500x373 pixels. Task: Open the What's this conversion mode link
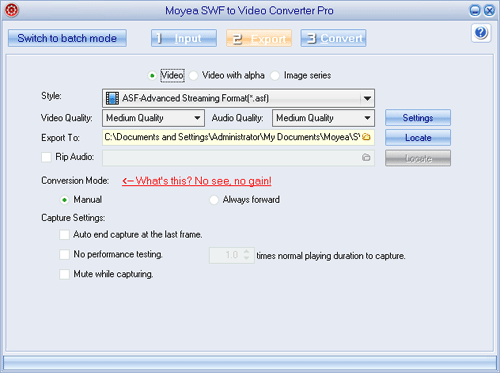(x=197, y=181)
